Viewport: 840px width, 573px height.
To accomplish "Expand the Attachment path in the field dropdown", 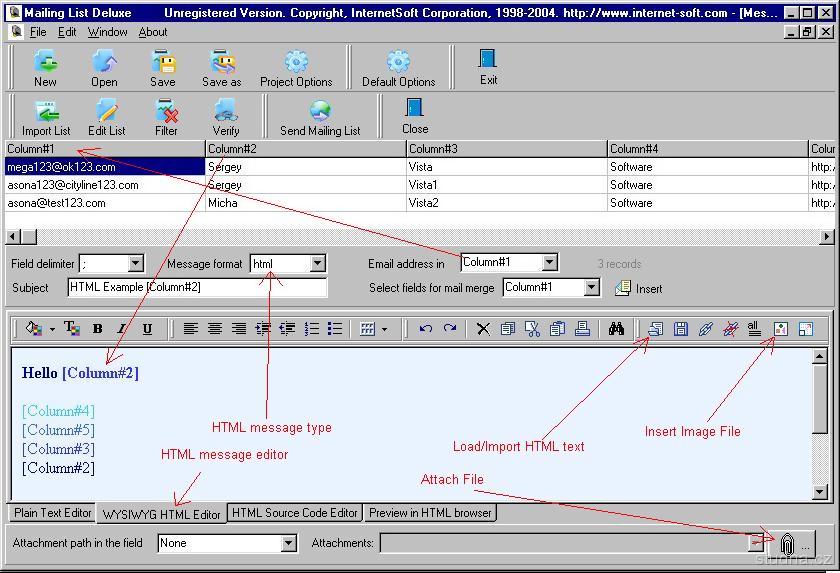I will point(288,544).
